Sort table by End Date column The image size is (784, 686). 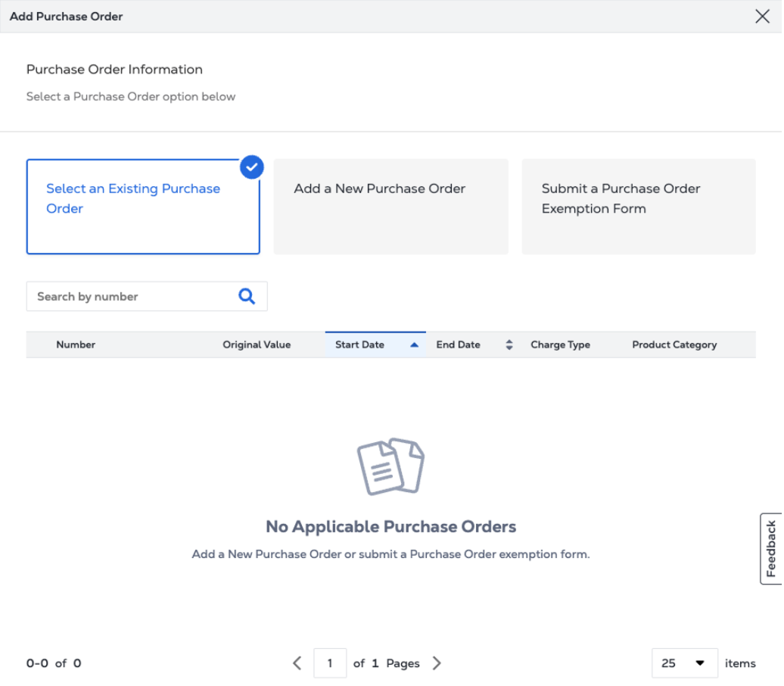pos(459,345)
